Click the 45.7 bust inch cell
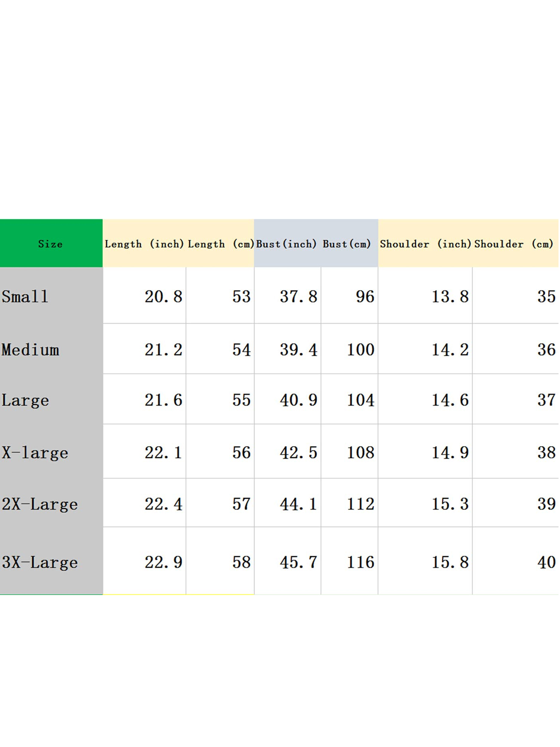 (298, 562)
